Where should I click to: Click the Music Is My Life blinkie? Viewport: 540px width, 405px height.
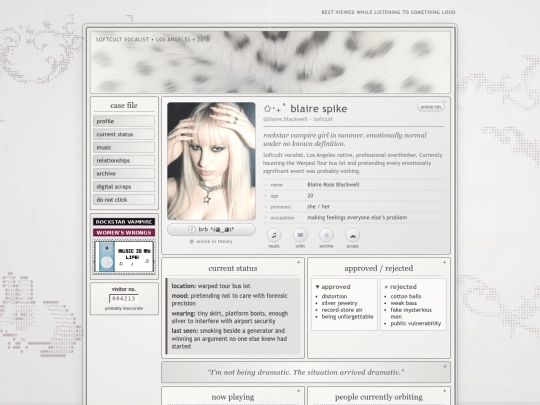124,257
